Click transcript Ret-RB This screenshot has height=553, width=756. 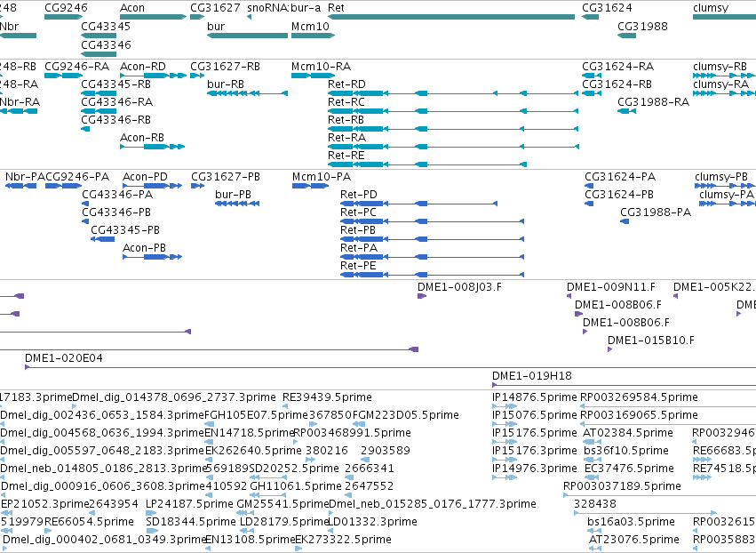click(x=346, y=120)
